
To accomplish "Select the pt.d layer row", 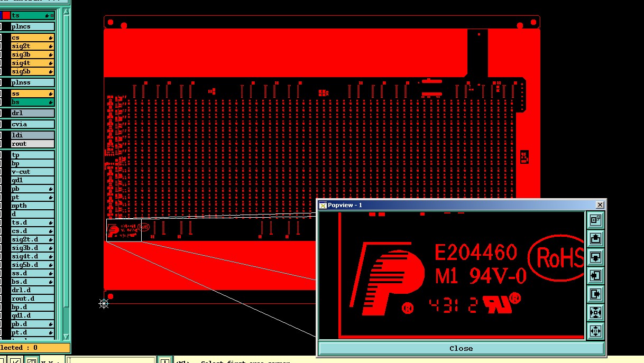I will click(33, 332).
